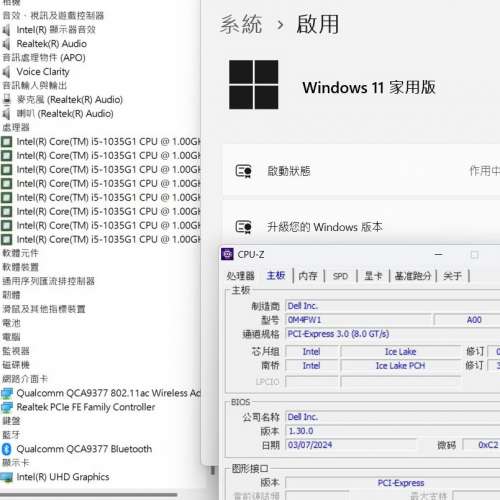Click the Ice Lake PCH southbridge value
Viewport: 500px width, 500px height.
(401, 366)
